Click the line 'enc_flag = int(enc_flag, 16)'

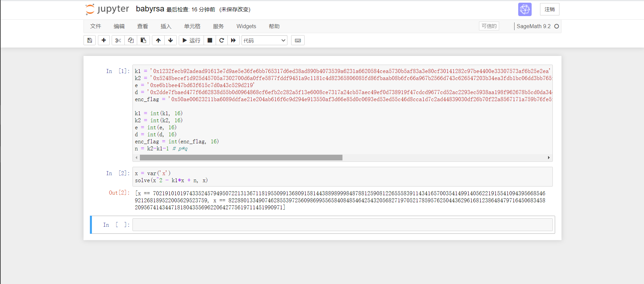tap(177, 141)
